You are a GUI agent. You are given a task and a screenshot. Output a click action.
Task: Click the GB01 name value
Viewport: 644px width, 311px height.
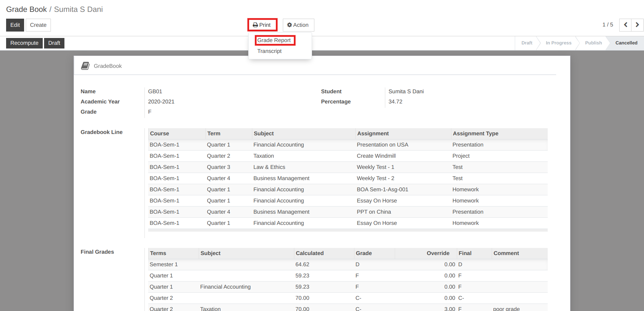pyautogui.click(x=155, y=92)
